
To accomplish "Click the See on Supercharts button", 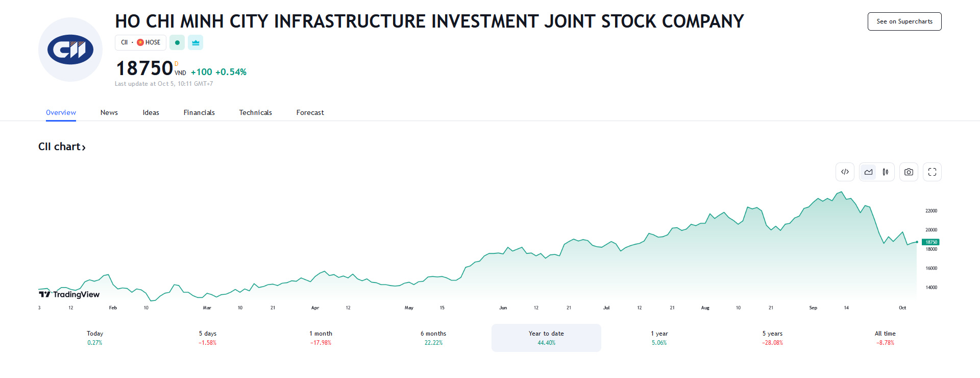I will click(x=904, y=21).
